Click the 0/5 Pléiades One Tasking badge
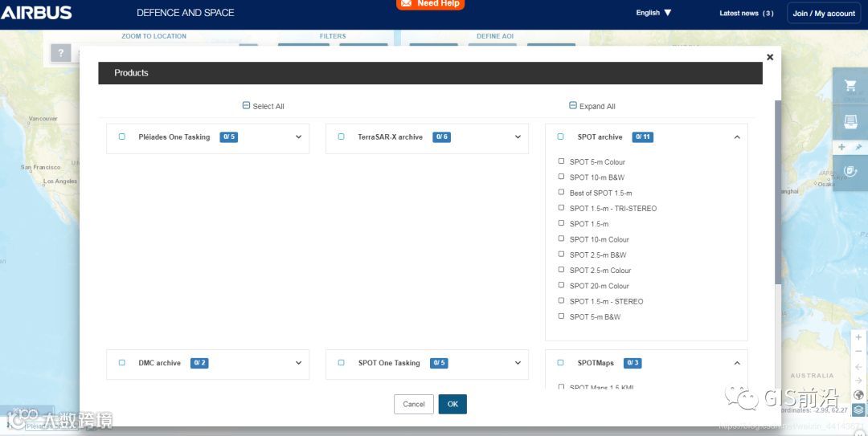This screenshot has width=868, height=436. pos(228,137)
